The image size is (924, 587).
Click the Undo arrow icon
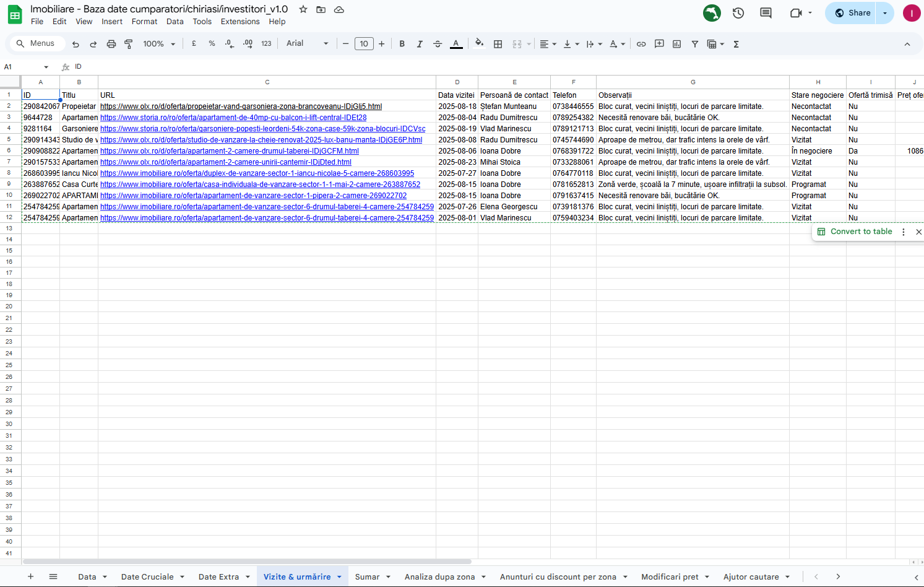[x=76, y=44]
